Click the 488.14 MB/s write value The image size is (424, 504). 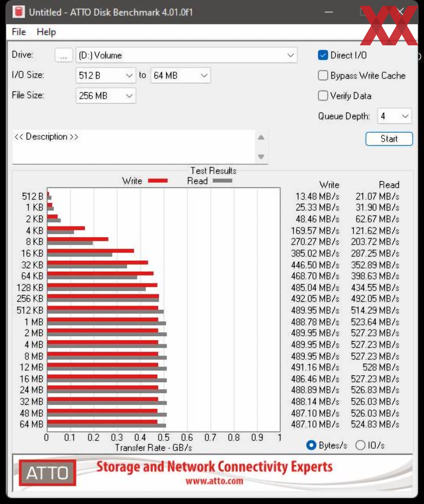(315, 401)
